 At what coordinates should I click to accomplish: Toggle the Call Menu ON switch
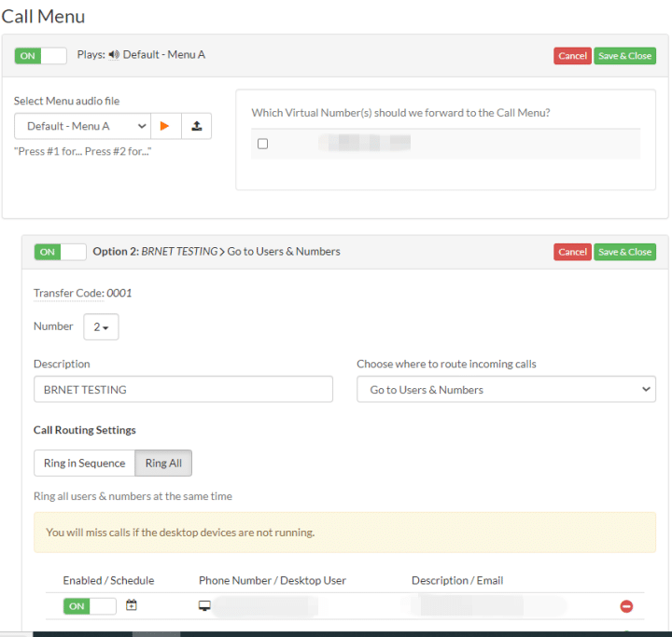click(x=40, y=56)
